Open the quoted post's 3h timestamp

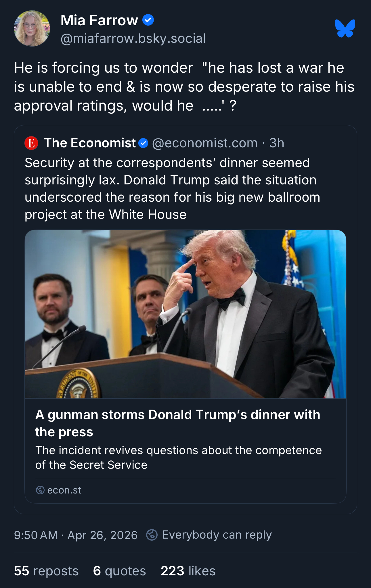pyautogui.click(x=277, y=143)
